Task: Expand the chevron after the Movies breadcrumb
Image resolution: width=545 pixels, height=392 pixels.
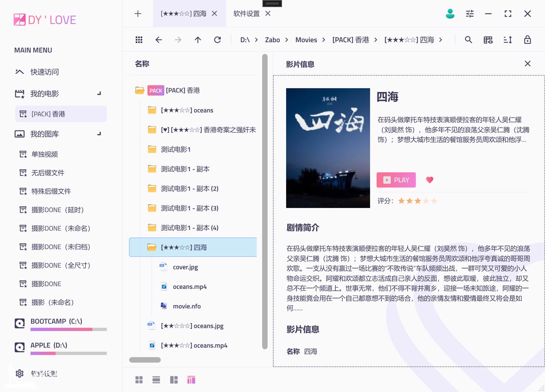Action: coord(324,40)
